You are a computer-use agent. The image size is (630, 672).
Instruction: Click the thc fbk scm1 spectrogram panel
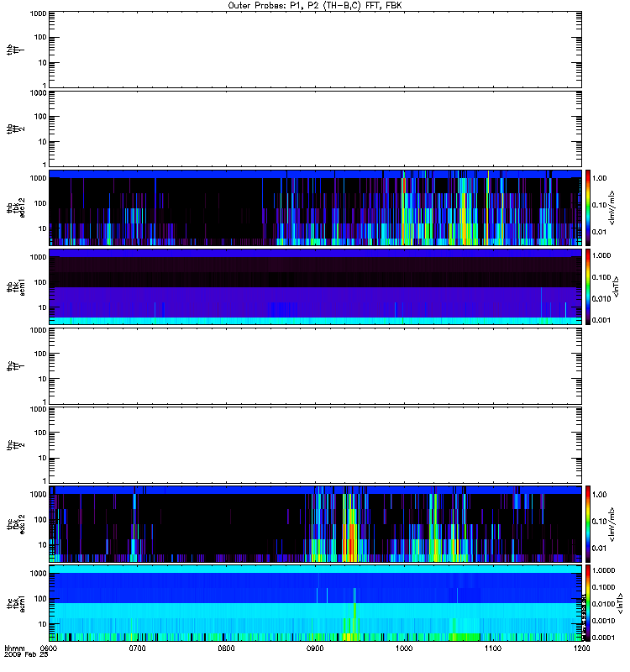316,603
